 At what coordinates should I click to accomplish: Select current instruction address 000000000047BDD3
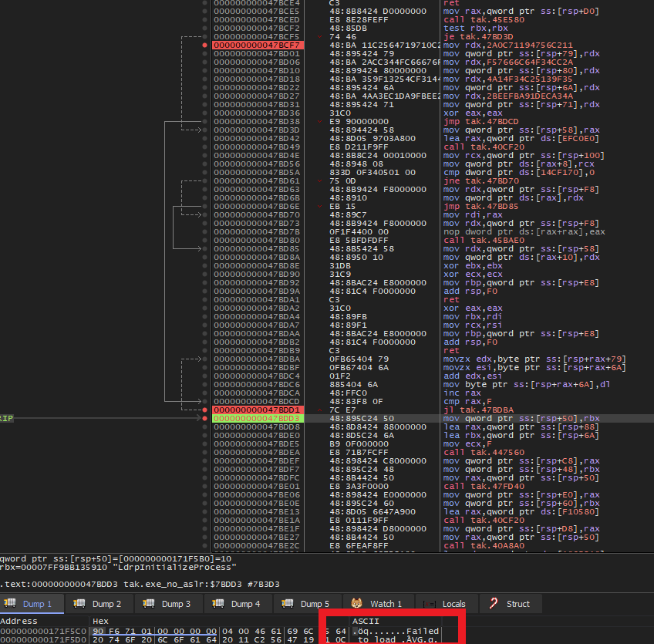click(258, 418)
